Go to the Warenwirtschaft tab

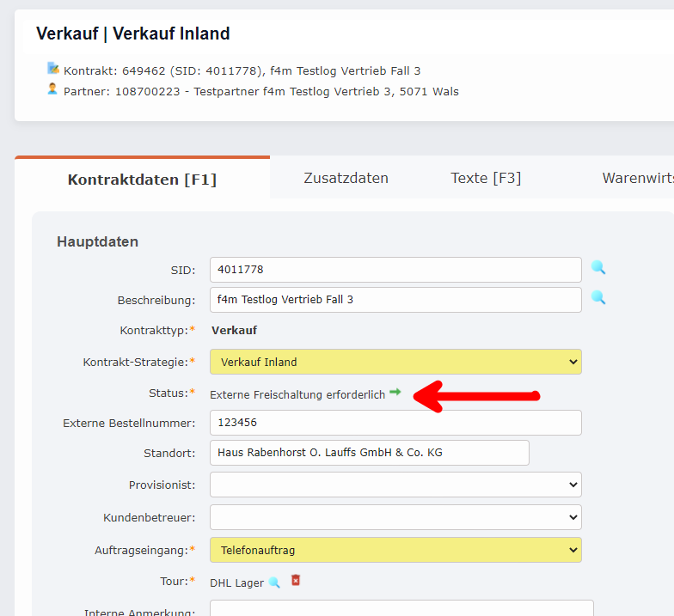pyautogui.click(x=637, y=179)
